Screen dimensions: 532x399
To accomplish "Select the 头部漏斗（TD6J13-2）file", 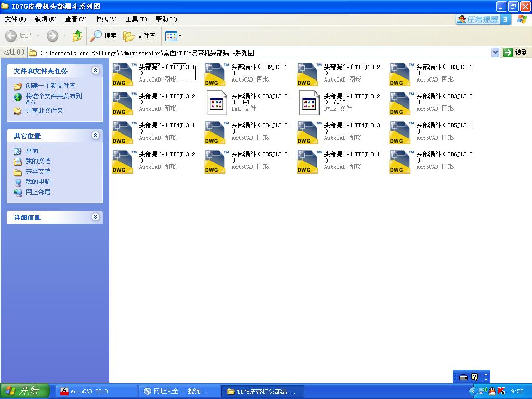I will (x=400, y=162).
